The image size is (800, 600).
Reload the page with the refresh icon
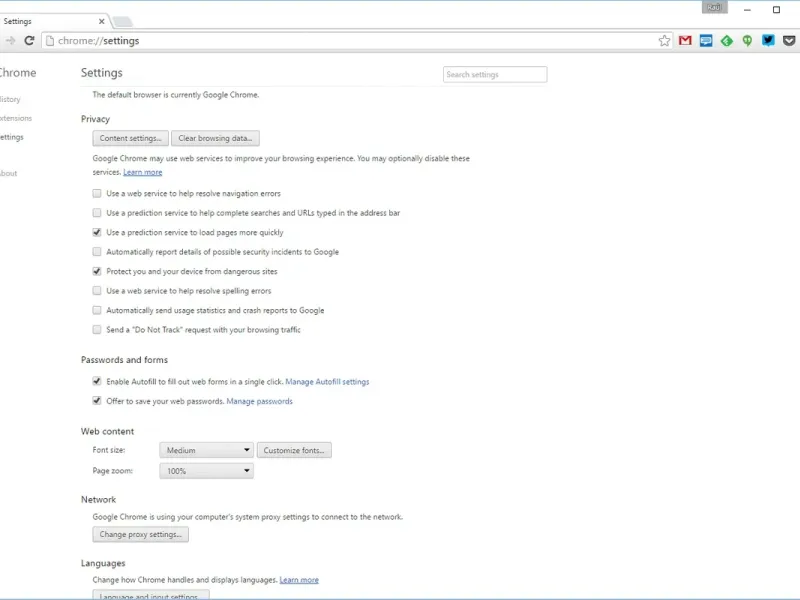(x=29, y=41)
